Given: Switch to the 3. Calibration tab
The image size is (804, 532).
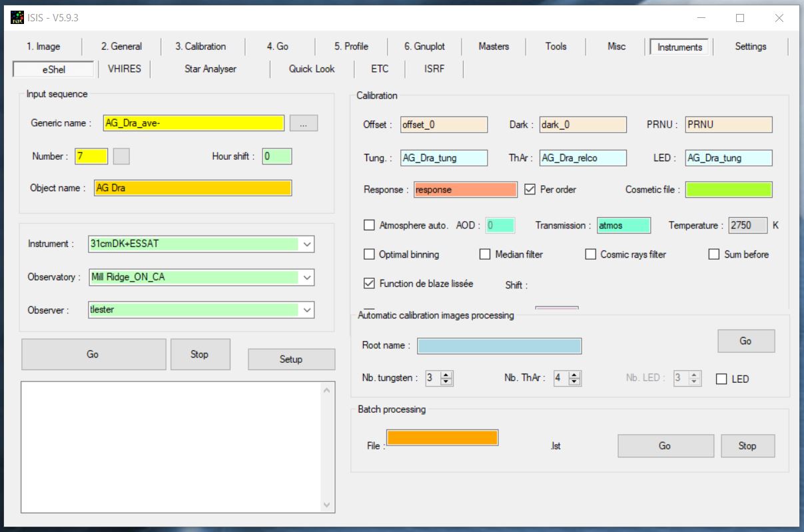Looking at the screenshot, I should pos(201,47).
